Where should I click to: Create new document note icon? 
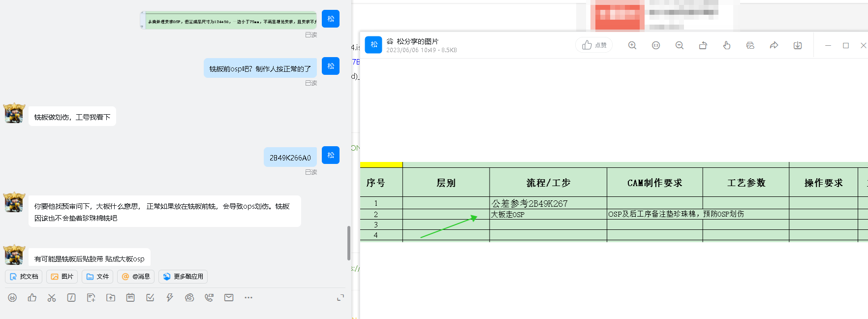[x=91, y=297]
